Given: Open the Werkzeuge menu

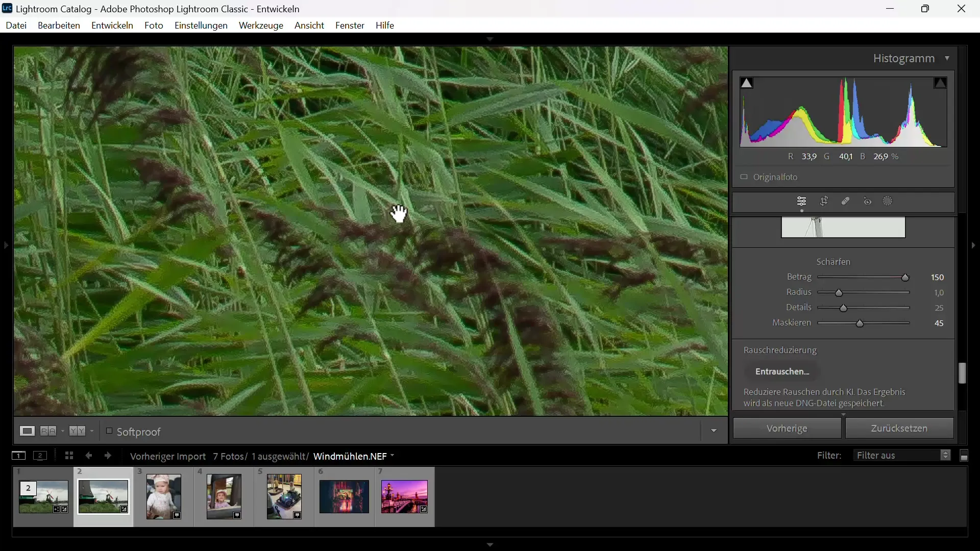Looking at the screenshot, I should pyautogui.click(x=261, y=26).
